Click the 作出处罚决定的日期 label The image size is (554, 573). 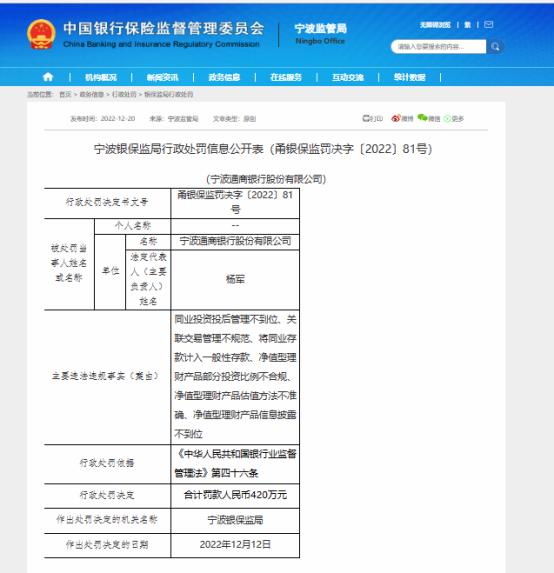point(107,545)
